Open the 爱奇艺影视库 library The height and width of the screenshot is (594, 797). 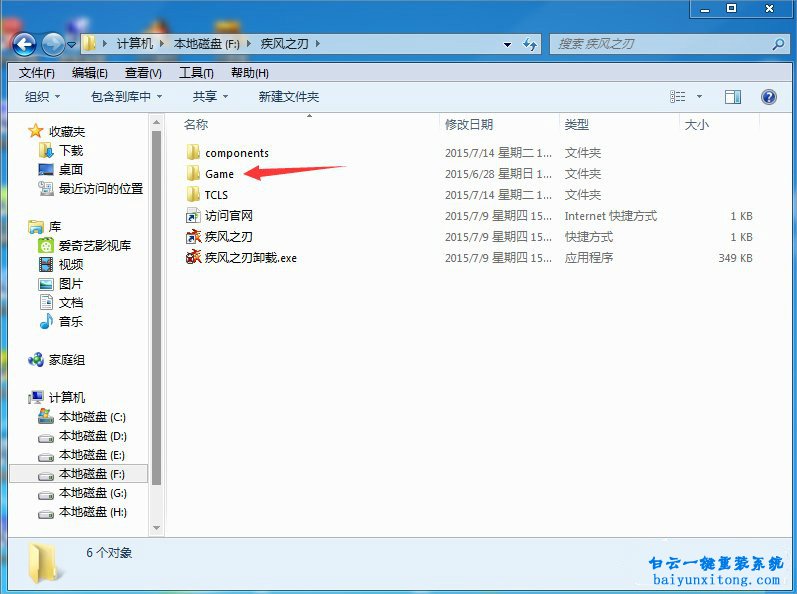coord(95,245)
